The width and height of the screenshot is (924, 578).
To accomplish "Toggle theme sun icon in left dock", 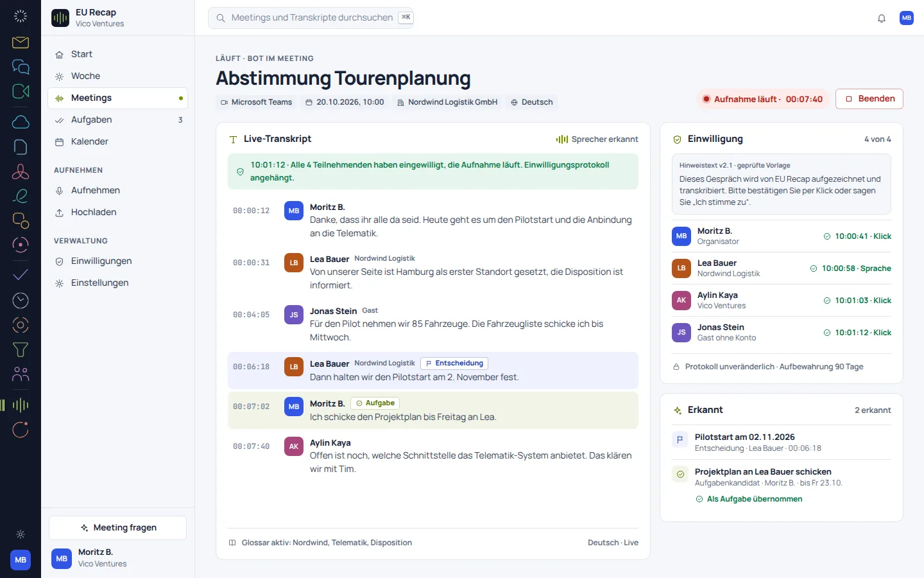I will pos(21,534).
